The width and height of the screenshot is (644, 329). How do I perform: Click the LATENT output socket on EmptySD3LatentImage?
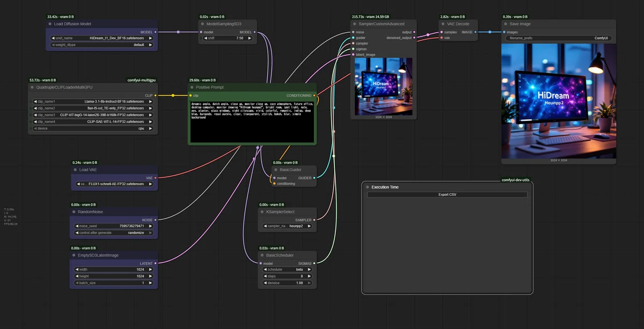[155, 264]
